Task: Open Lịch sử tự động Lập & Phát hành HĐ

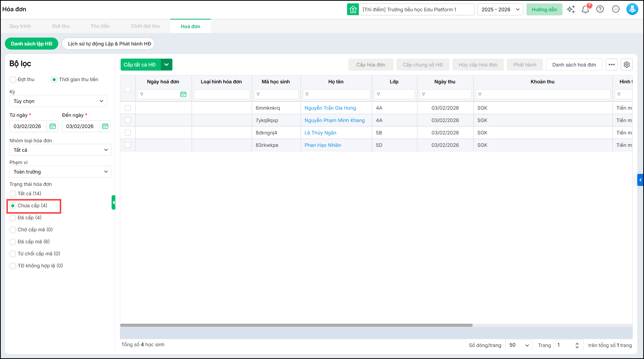Action: tap(109, 44)
